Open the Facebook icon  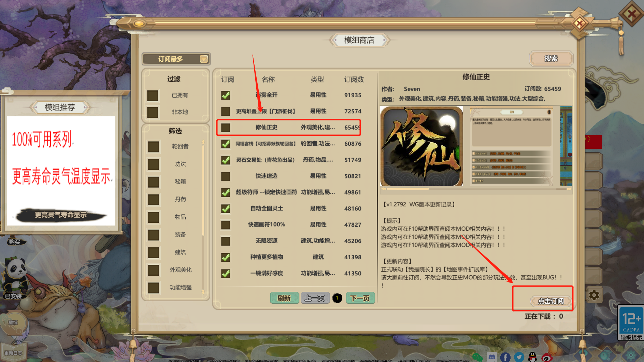(x=505, y=357)
